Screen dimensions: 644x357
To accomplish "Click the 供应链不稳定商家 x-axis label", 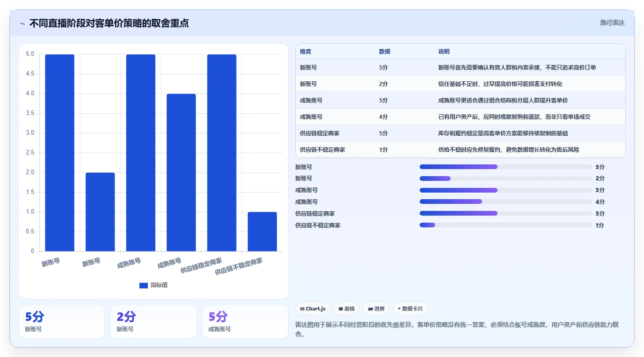I will (x=238, y=266).
